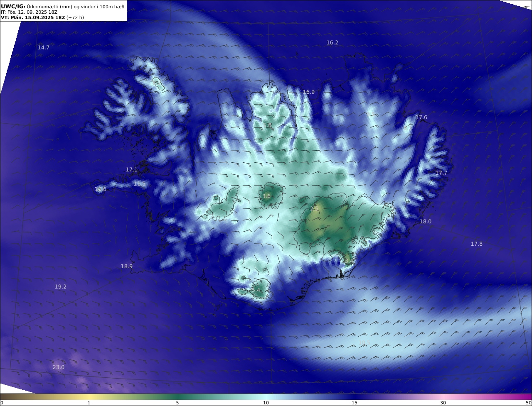The height and width of the screenshot is (406, 532).
Task: Click the colorbar tick label 50
Action: click(529, 403)
